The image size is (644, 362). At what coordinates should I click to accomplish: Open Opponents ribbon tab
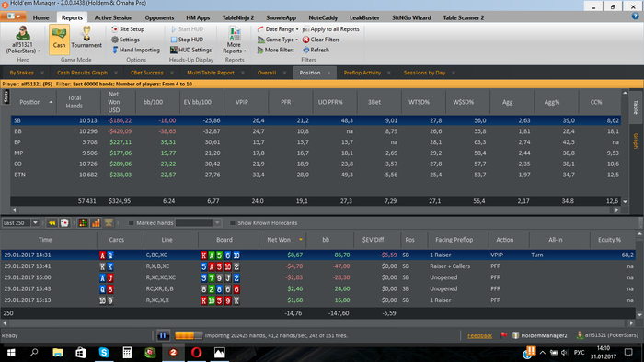pos(159,17)
